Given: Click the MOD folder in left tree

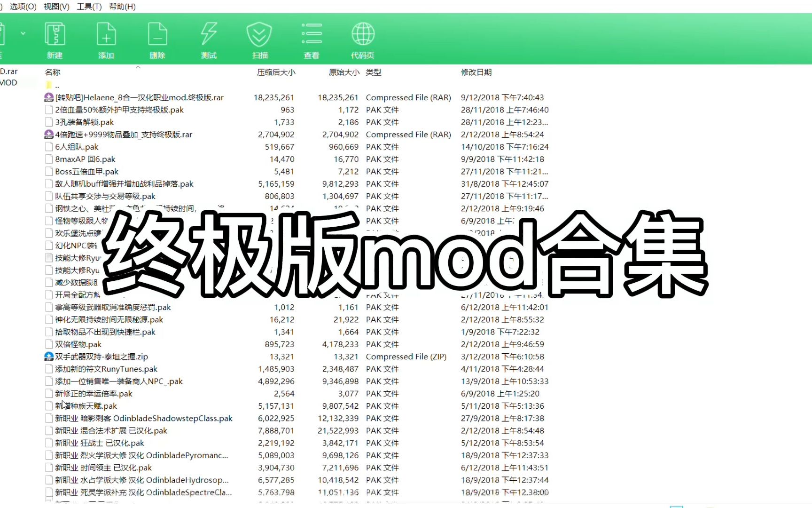Looking at the screenshot, I should 8,83.
